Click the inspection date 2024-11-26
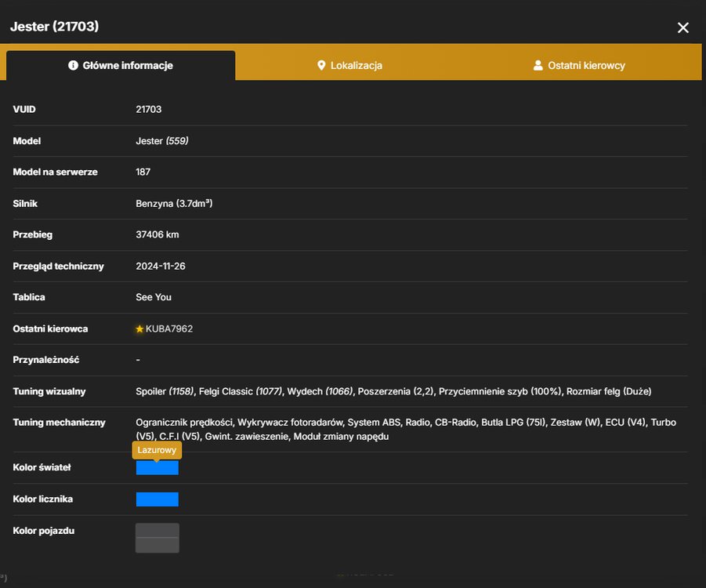The width and height of the screenshot is (706, 588). (x=161, y=267)
